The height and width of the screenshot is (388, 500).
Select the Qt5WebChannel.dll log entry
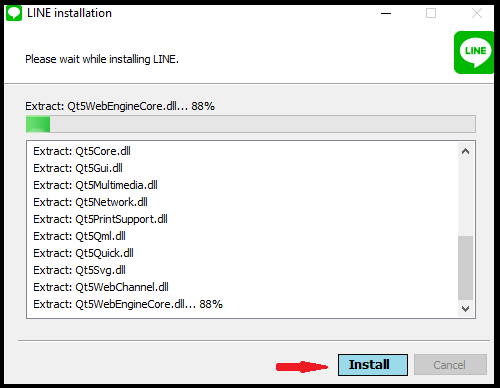tap(101, 287)
